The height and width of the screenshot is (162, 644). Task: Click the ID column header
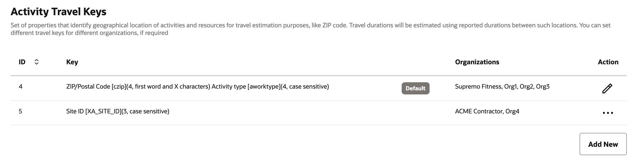22,62
